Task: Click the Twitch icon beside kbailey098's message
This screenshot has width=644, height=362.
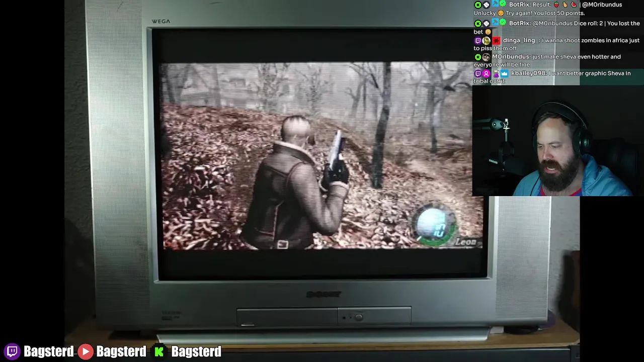Action: tap(478, 73)
